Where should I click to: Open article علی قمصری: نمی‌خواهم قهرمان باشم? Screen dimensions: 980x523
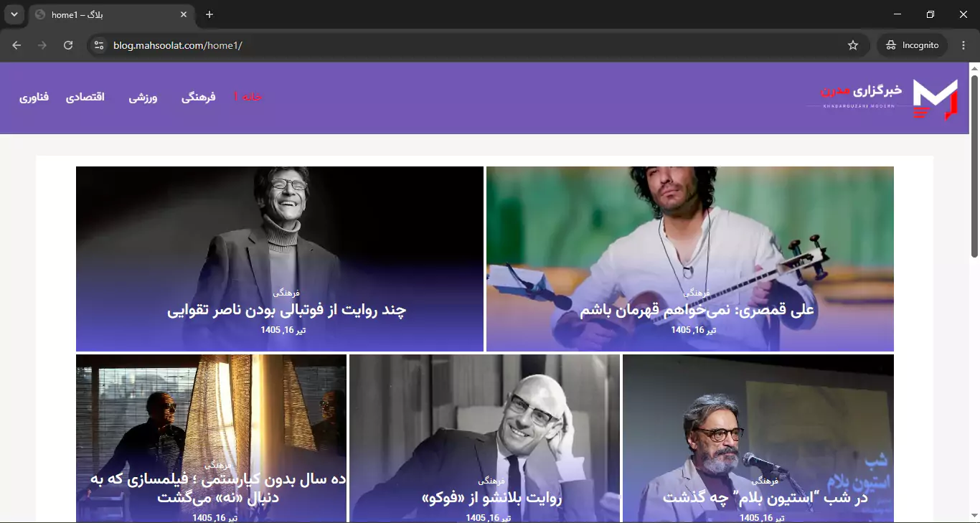point(697,310)
